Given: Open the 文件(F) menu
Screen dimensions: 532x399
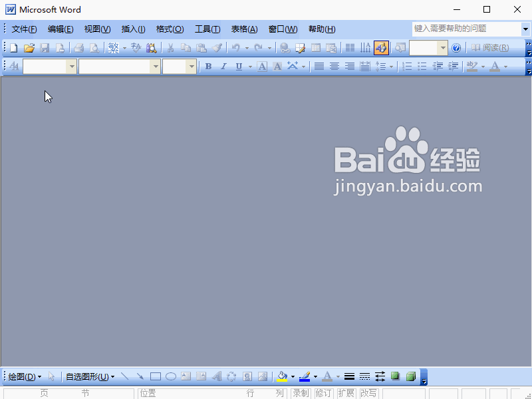Looking at the screenshot, I should coord(24,29).
